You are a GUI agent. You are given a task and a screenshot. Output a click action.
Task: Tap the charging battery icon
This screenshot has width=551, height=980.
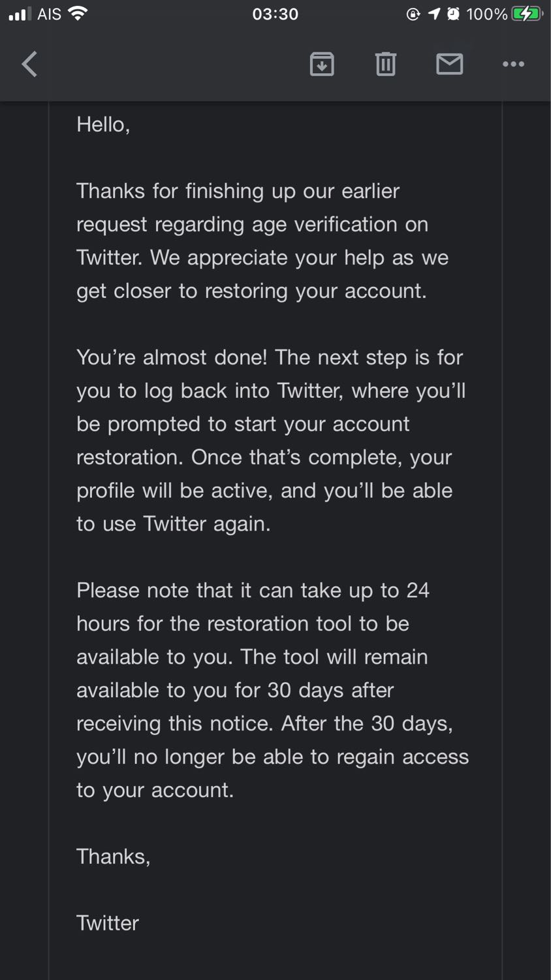tap(527, 14)
